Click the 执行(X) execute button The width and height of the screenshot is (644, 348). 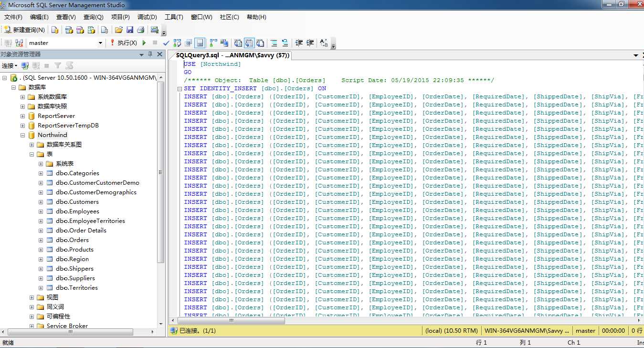point(124,42)
